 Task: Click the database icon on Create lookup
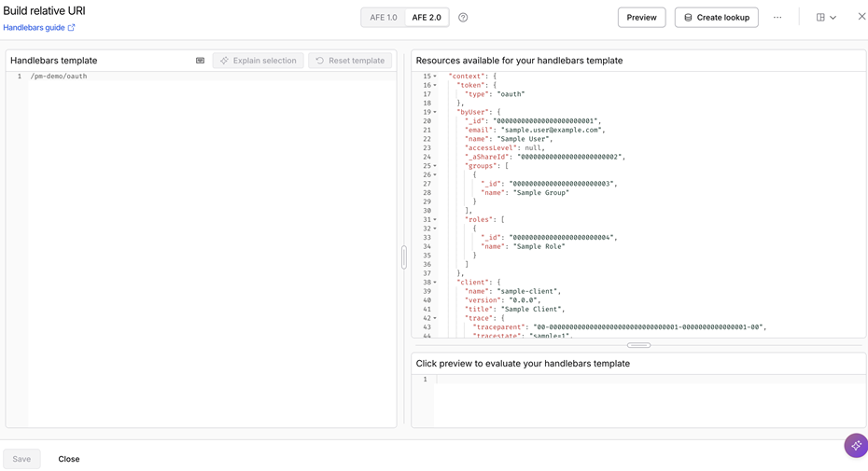pos(688,17)
